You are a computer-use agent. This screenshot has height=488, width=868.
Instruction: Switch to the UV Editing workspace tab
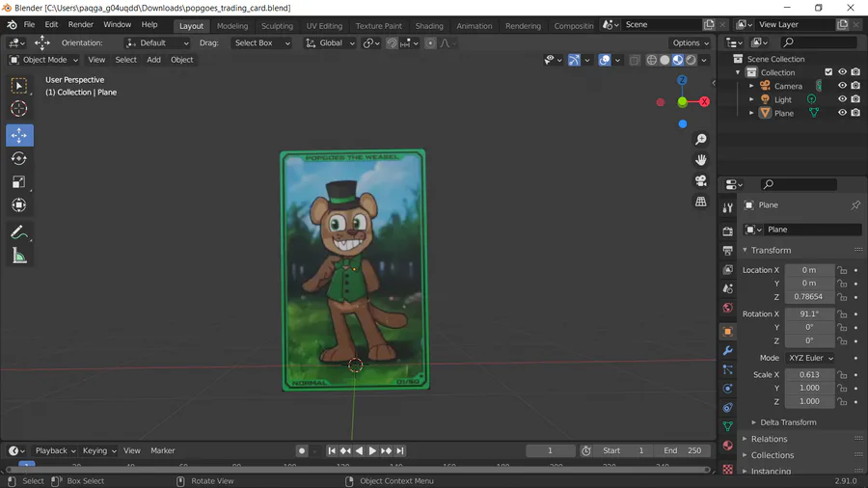coord(324,26)
